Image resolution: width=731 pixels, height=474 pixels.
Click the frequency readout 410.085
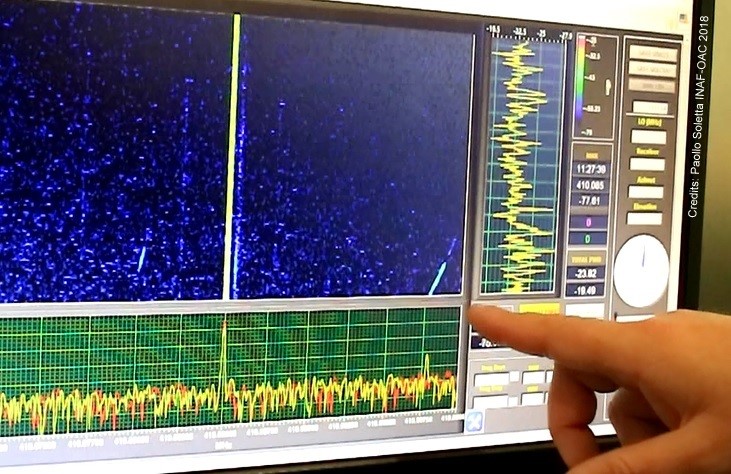[x=589, y=185]
